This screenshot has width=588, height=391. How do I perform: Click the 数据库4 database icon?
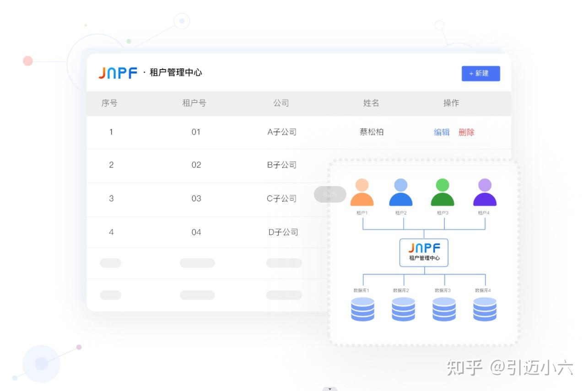[x=484, y=310]
